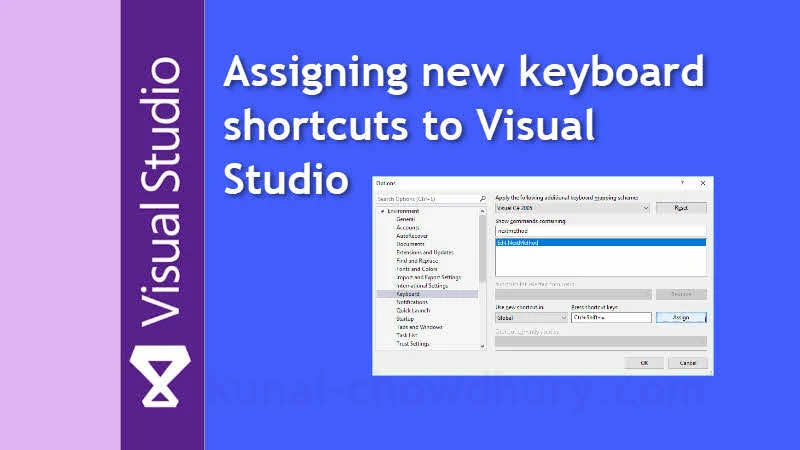Select Accounts in the options tree
This screenshot has height=450, width=800.
pos(408,228)
